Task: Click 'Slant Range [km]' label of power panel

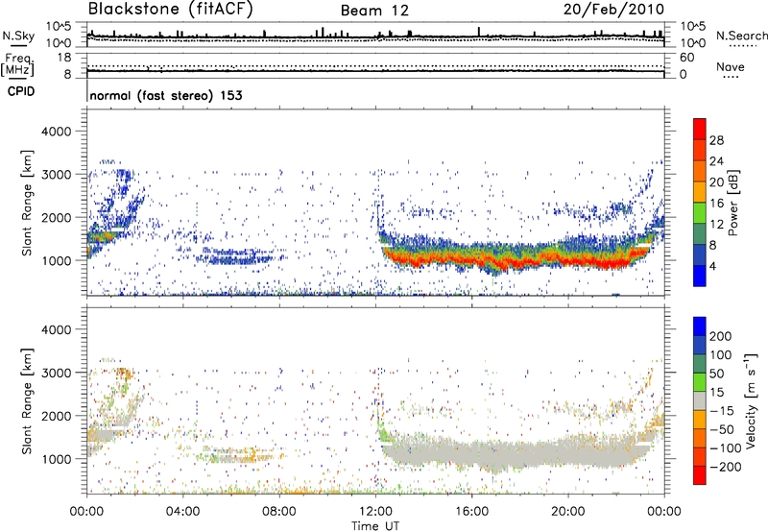Action: (x=27, y=203)
